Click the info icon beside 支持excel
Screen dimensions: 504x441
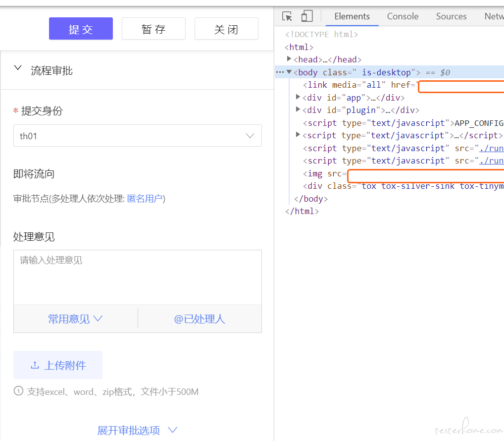[18, 391]
